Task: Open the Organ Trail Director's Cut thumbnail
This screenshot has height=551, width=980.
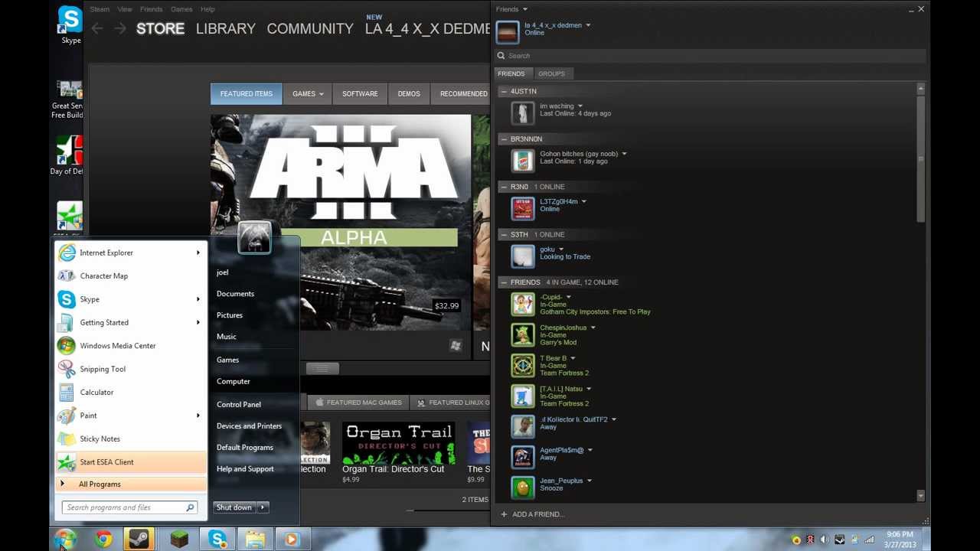Action: click(398, 443)
